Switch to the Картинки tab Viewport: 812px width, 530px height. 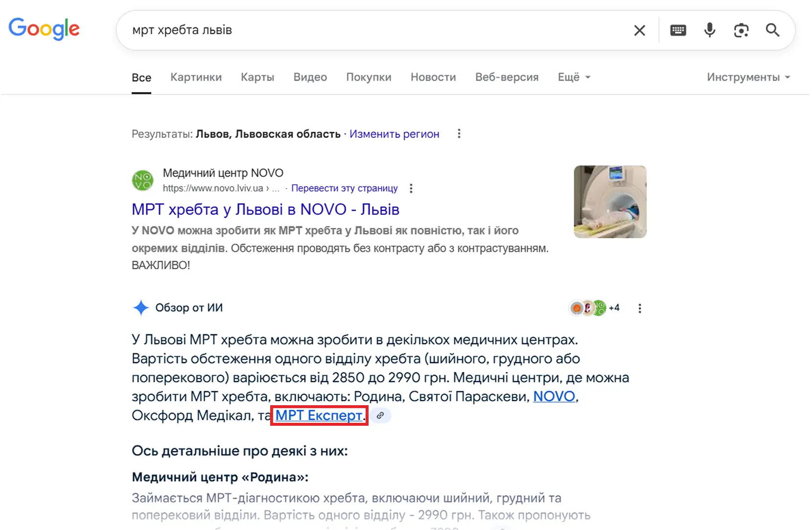196,77
